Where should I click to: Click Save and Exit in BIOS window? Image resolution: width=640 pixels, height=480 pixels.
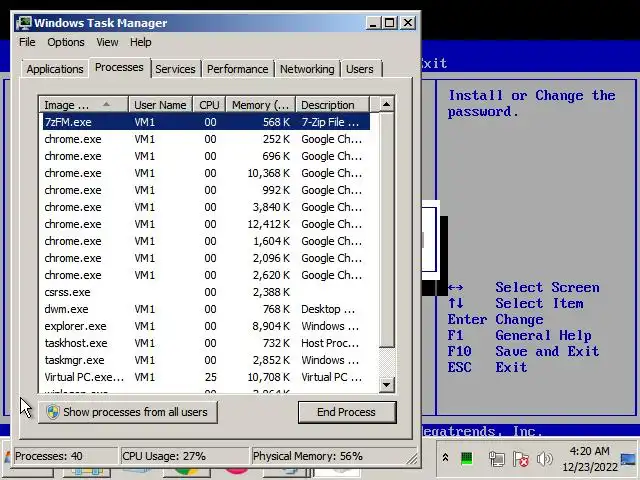click(547, 351)
